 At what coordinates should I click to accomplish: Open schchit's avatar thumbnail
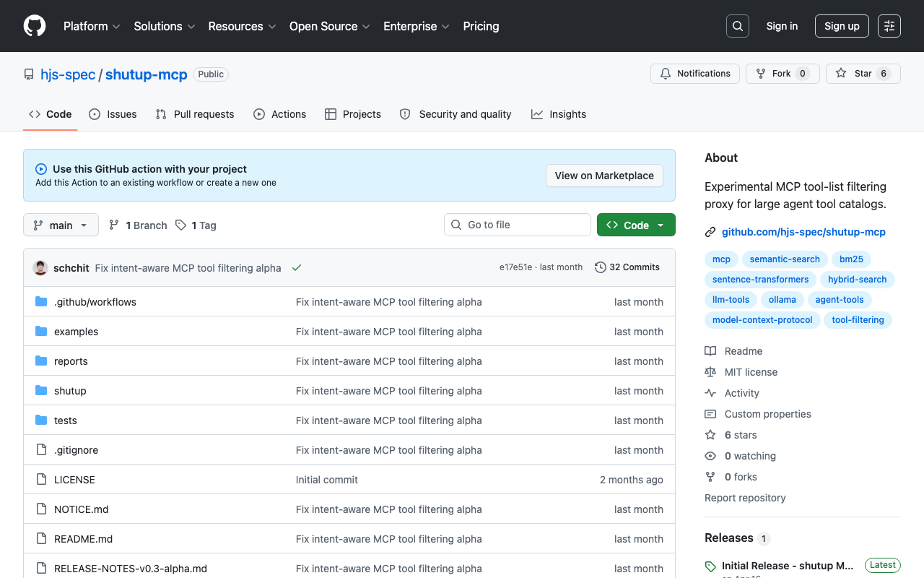coord(40,267)
